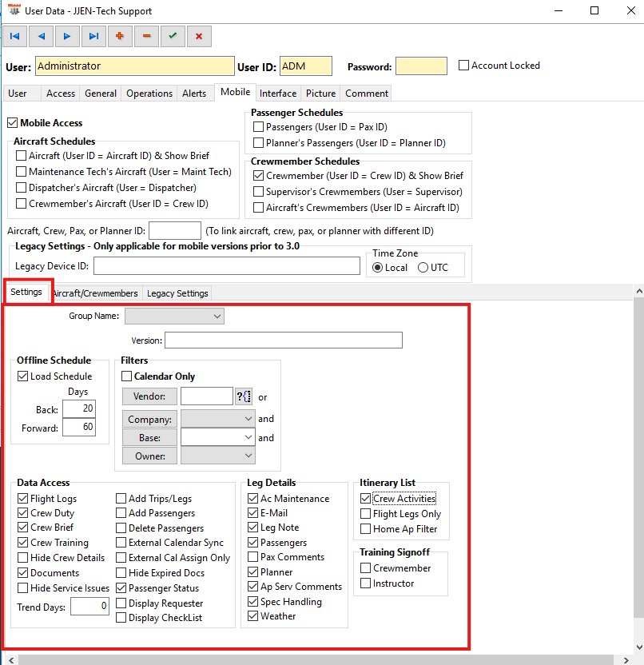Switch to the Operations tab

[149, 94]
